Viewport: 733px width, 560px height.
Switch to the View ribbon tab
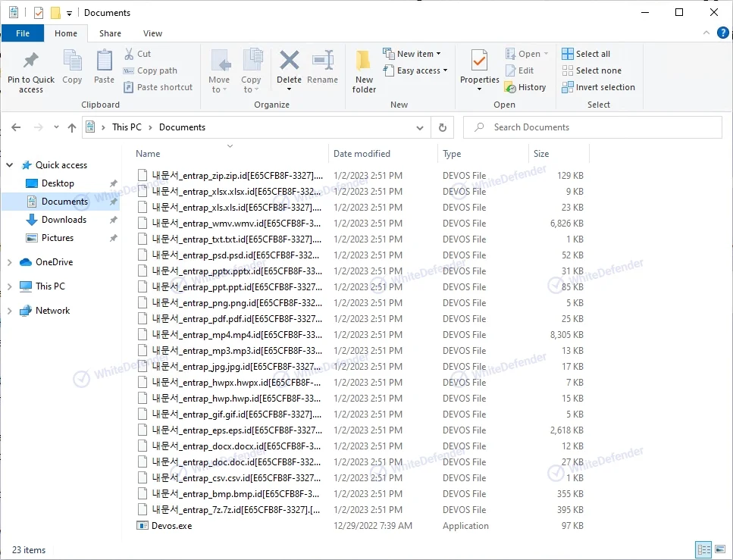pos(152,33)
